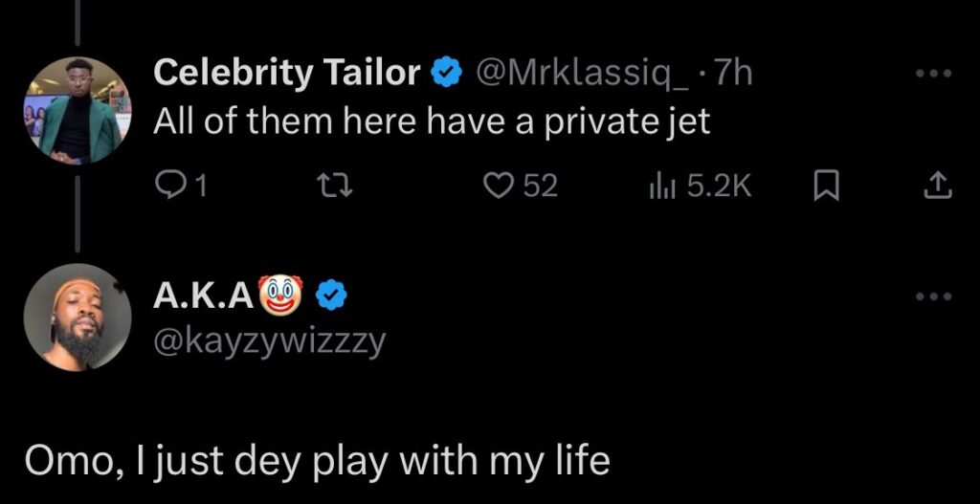The height and width of the screenshot is (504, 980).
Task: Bookmark Celebrity Tailor's tweet
Action: point(825,185)
